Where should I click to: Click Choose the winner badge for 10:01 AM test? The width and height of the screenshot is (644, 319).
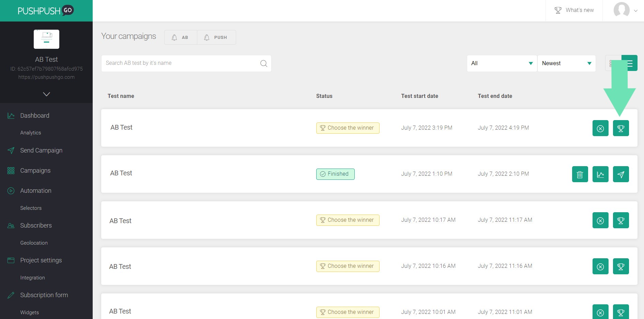(348, 312)
